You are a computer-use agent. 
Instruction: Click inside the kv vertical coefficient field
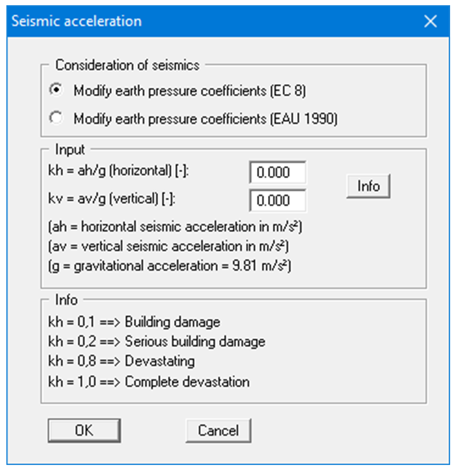[x=277, y=200]
